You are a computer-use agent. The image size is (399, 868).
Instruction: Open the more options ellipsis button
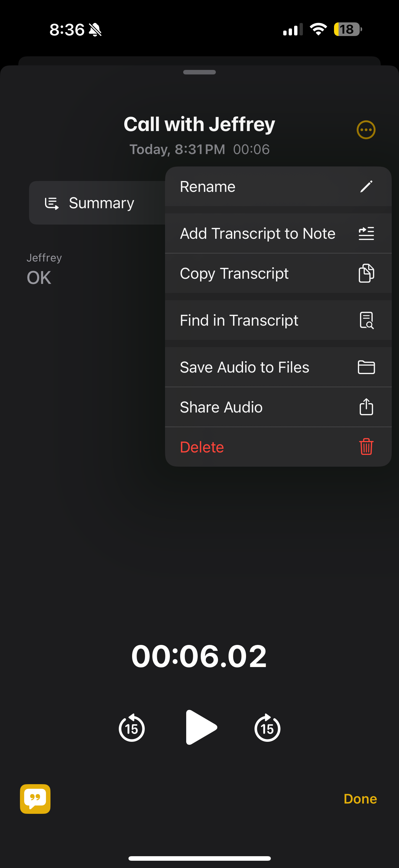pos(366,130)
